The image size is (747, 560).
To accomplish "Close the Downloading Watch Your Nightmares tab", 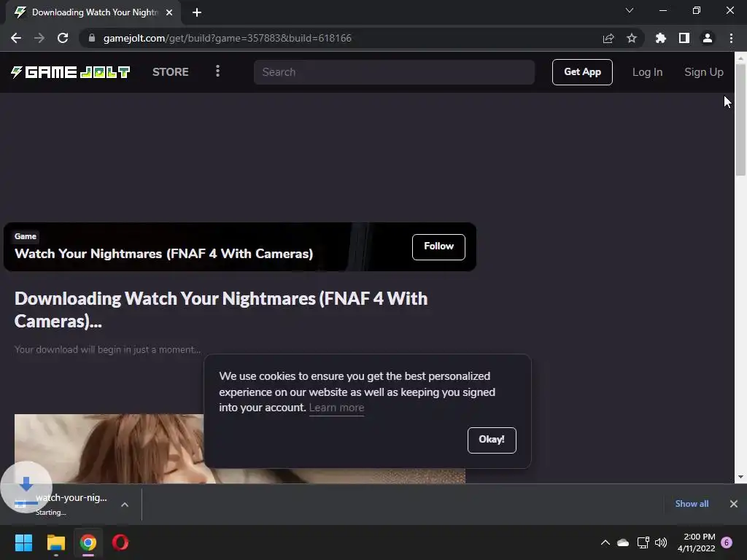I will click(x=169, y=12).
